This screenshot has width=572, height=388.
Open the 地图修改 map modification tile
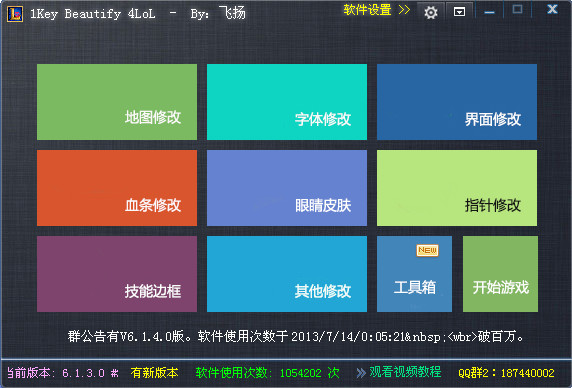coord(117,102)
